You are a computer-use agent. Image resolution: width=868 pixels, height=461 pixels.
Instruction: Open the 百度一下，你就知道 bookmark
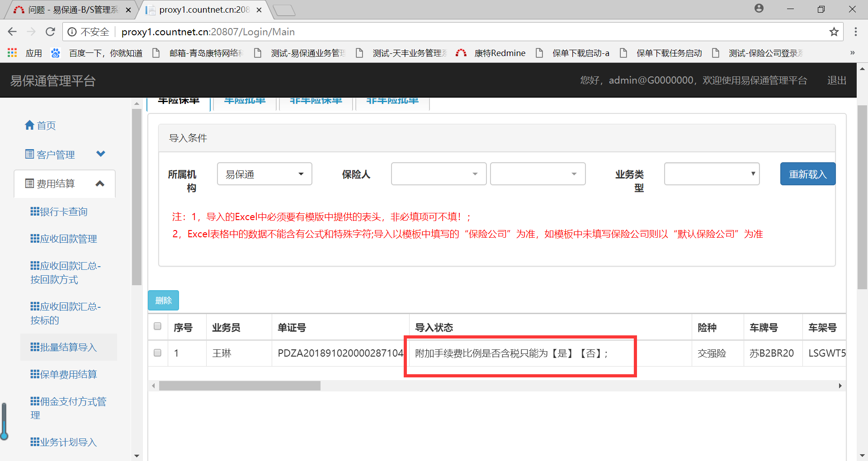(97, 53)
